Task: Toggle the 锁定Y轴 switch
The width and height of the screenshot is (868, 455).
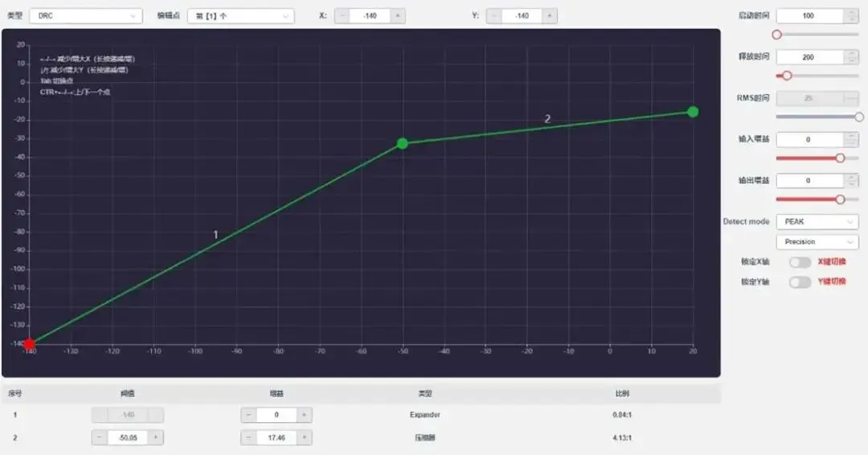Action: click(x=800, y=281)
